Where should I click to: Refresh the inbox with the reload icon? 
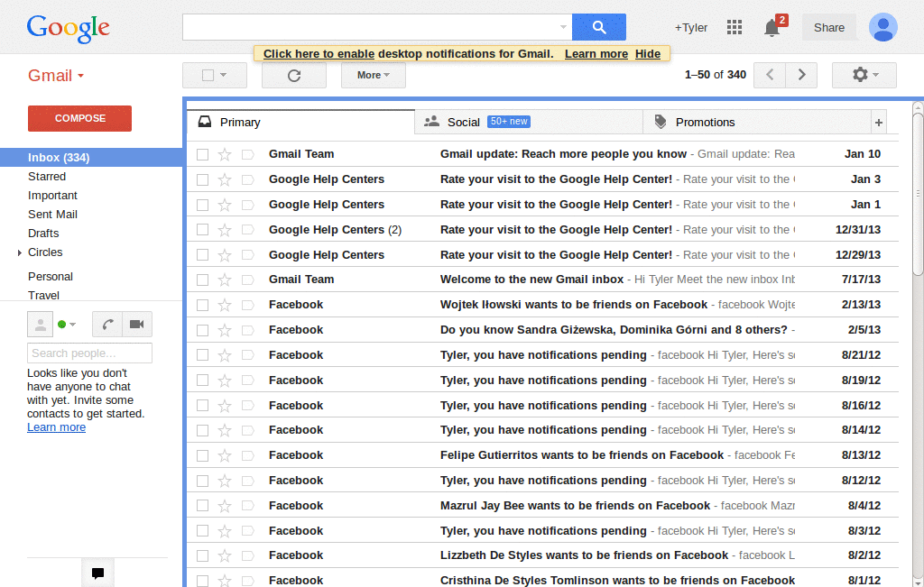coord(293,75)
